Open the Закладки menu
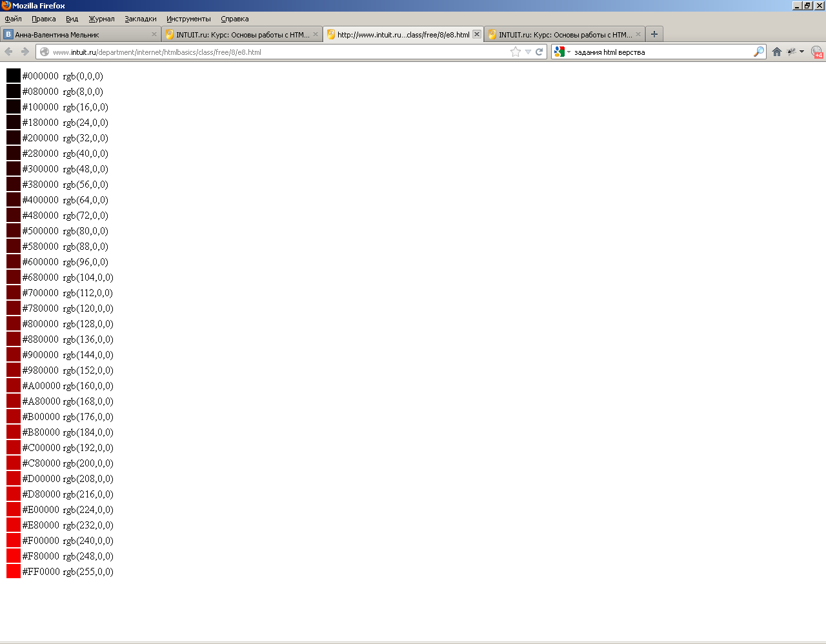This screenshot has width=826, height=644. [141, 19]
